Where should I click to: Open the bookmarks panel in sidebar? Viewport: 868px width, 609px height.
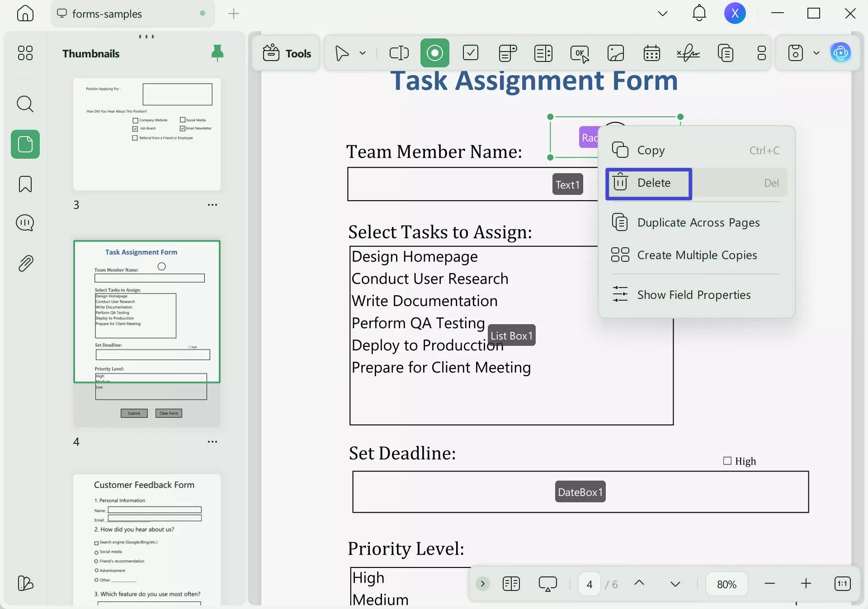coord(25,184)
